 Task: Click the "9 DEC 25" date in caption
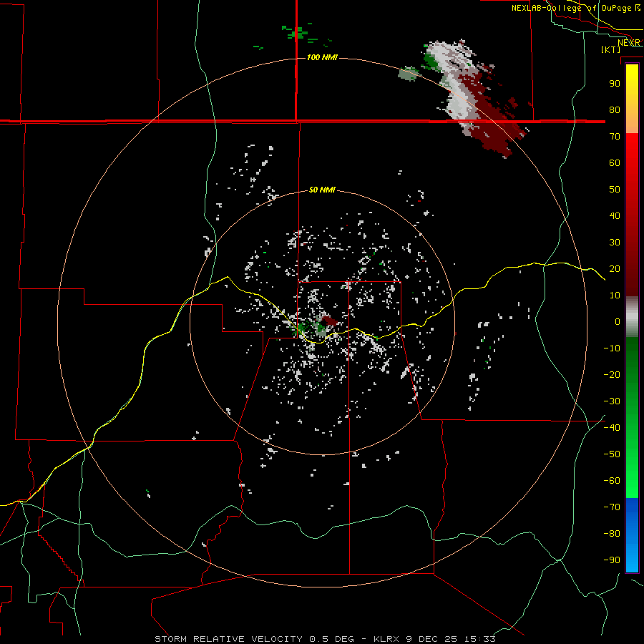432,639
